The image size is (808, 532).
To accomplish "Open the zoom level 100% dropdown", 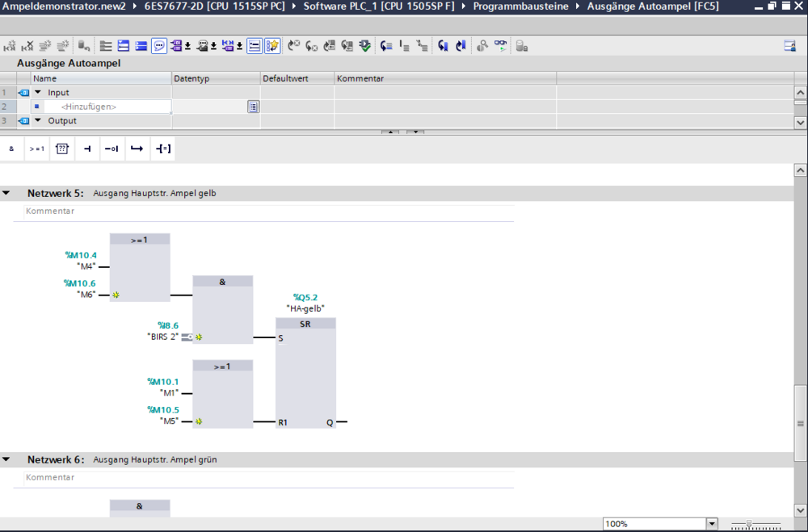I will click(x=711, y=524).
